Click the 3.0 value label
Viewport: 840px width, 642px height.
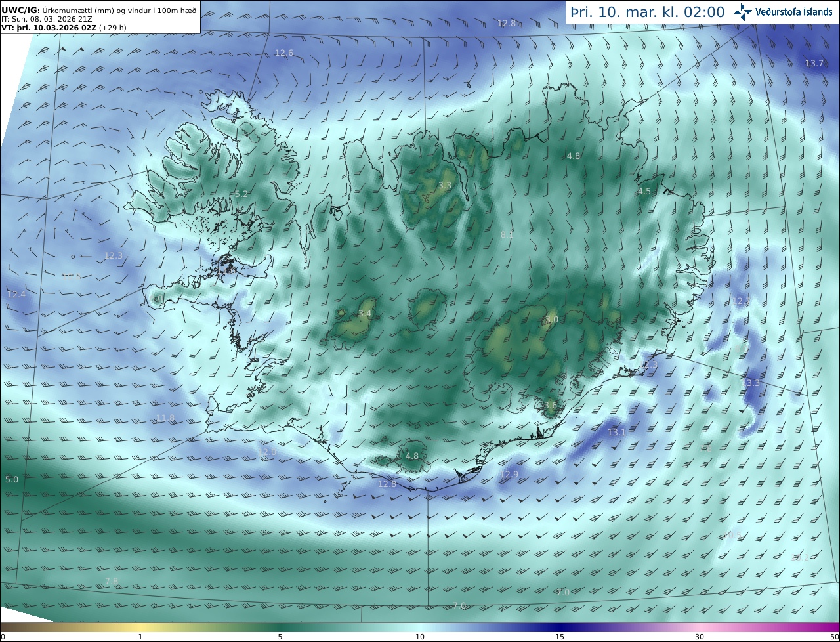tap(552, 320)
